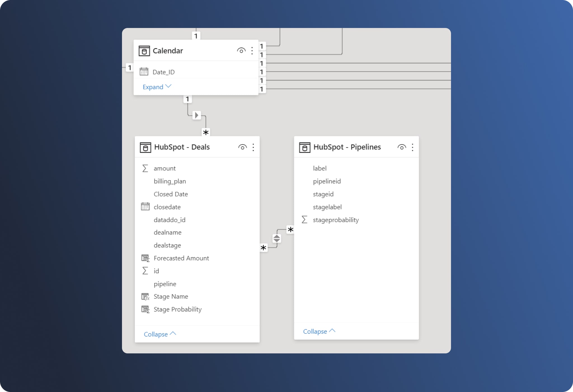Click the many-to-many relationship connector icon
Viewport: 573px width, 392px height.
(277, 238)
